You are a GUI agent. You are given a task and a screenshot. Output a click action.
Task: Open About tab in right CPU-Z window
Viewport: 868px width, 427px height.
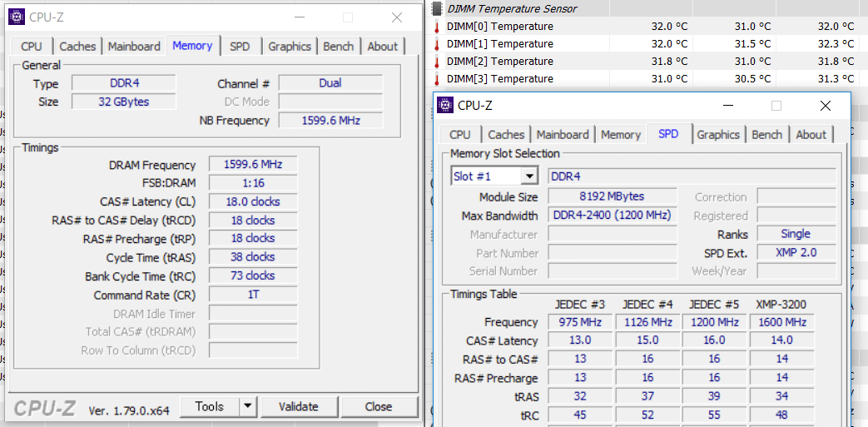[x=811, y=135]
